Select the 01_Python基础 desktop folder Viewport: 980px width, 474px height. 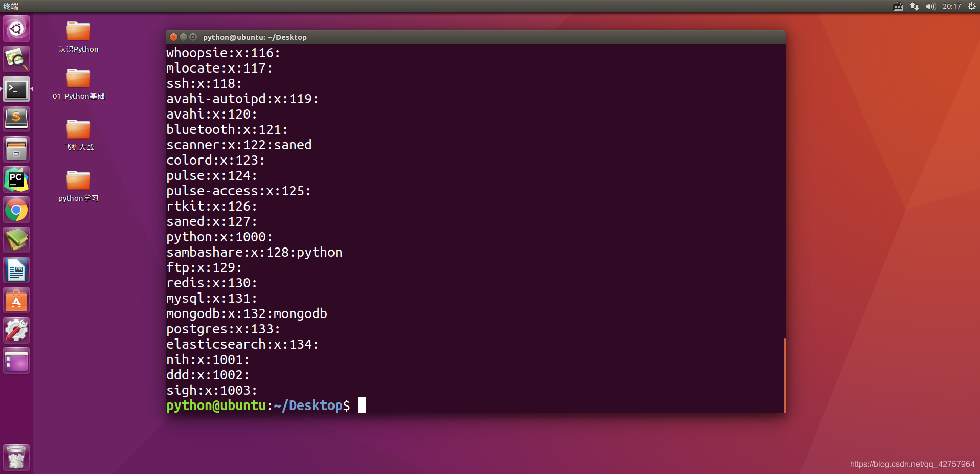click(x=78, y=84)
